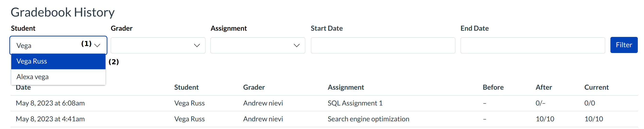Select the May 8, 2023 6:08am date cell
The height and width of the screenshot is (129, 644).
50,103
